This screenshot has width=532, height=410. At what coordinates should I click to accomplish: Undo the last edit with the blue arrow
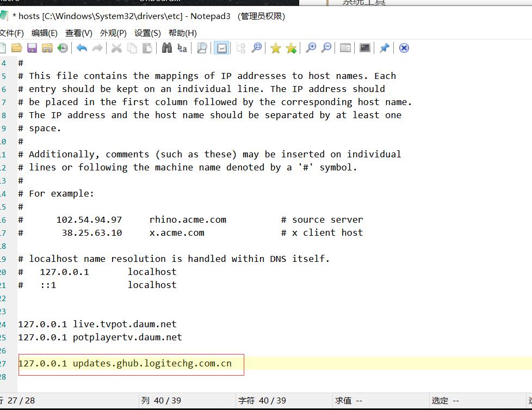pos(82,48)
